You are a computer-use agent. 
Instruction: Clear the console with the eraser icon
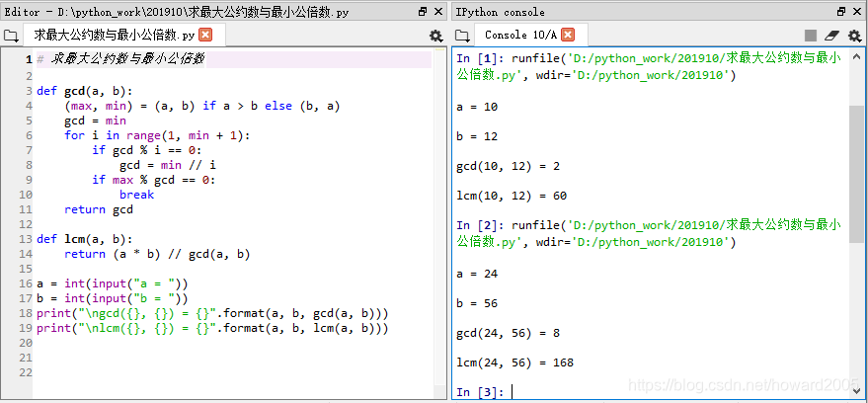pos(832,36)
